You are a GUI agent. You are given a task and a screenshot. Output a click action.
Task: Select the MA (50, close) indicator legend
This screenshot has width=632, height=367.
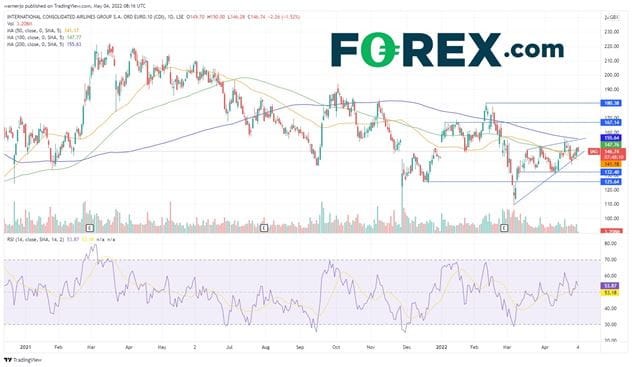43,31
